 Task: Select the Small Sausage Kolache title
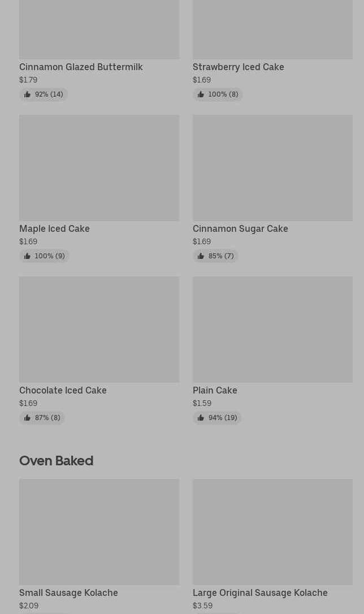(x=68, y=593)
